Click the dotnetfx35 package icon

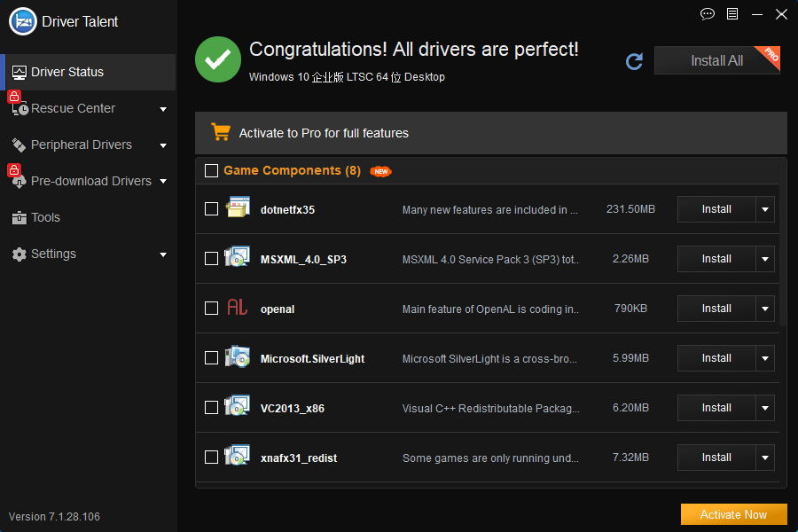point(238,208)
